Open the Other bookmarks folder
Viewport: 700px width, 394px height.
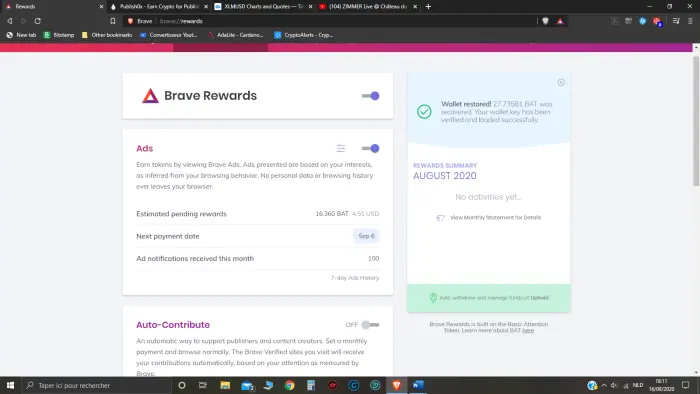pos(107,35)
